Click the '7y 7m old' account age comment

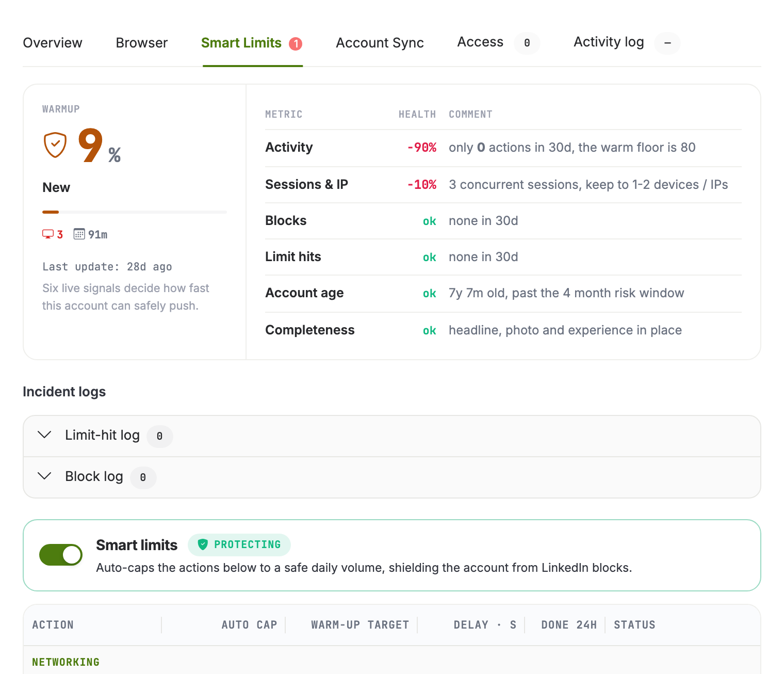[x=566, y=293]
